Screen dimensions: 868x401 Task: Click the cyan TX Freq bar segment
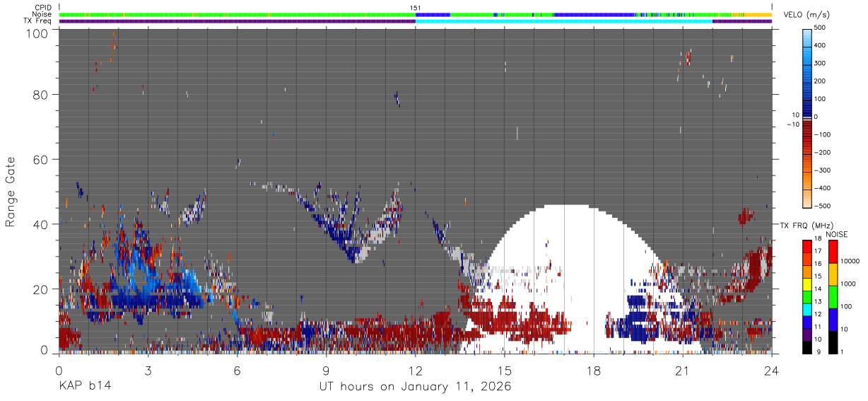coord(564,21)
